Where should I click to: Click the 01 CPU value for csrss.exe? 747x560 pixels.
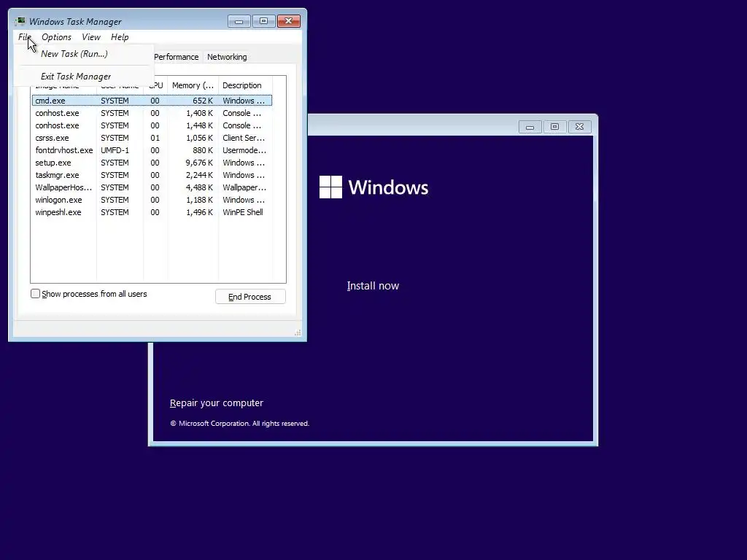point(155,138)
